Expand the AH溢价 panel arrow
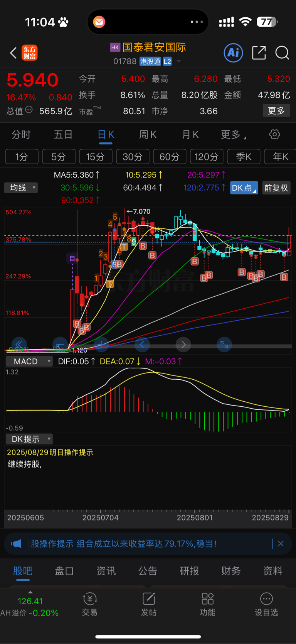Screen dimensions: 296x644 (x=30, y=593)
